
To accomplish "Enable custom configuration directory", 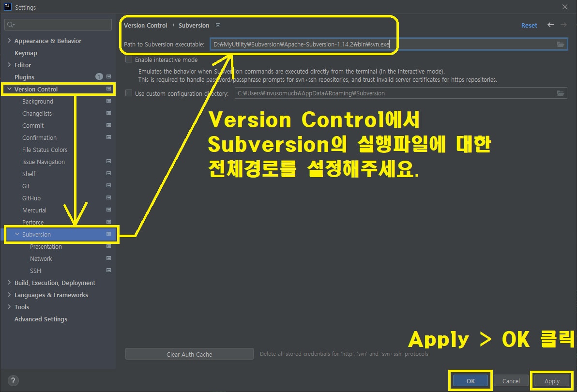I will click(128, 93).
